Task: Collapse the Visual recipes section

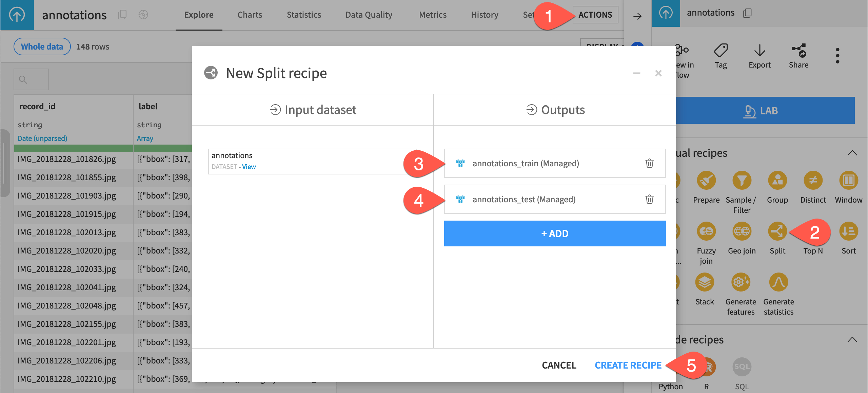Action: (852, 153)
